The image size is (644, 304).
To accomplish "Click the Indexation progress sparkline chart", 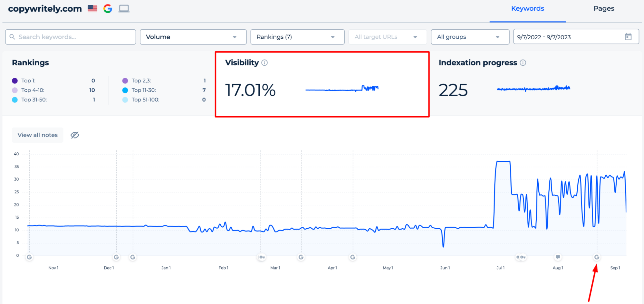I will pos(533,89).
